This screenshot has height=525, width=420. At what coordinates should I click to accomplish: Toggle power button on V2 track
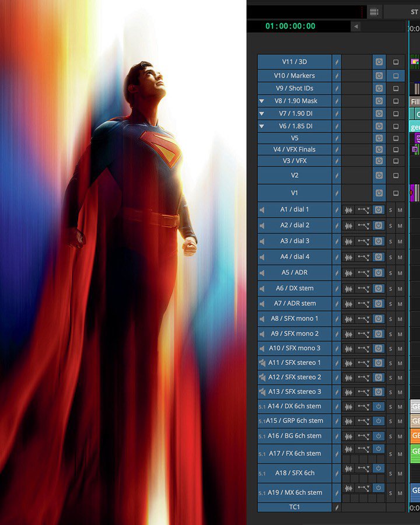379,175
